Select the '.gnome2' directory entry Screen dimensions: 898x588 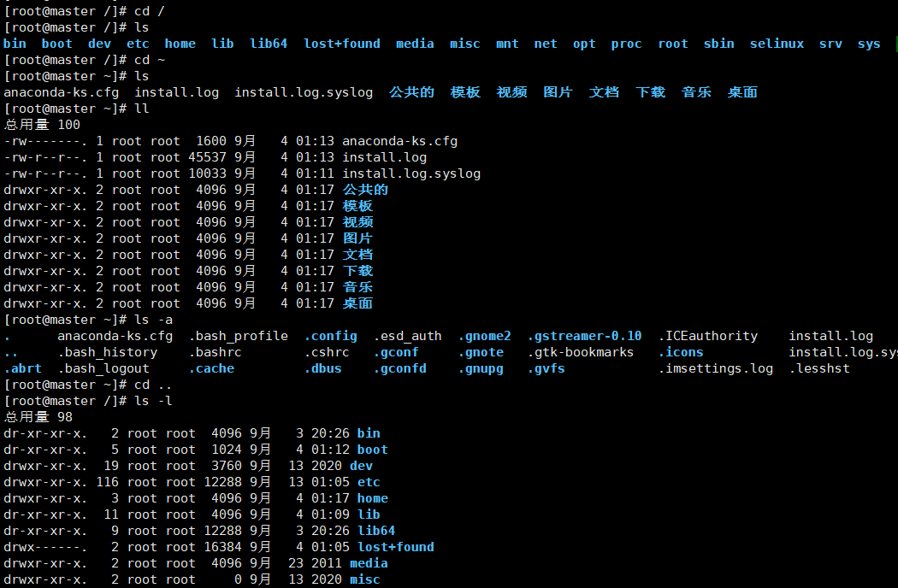pyautogui.click(x=485, y=336)
